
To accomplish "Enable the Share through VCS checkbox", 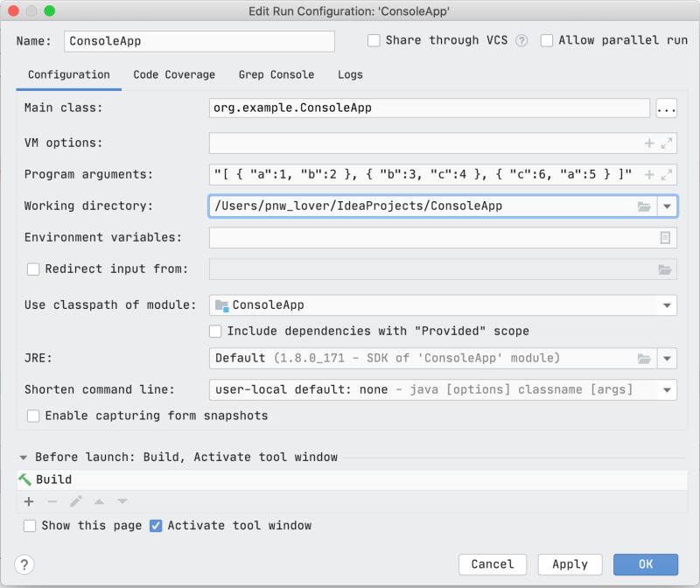I will (372, 40).
